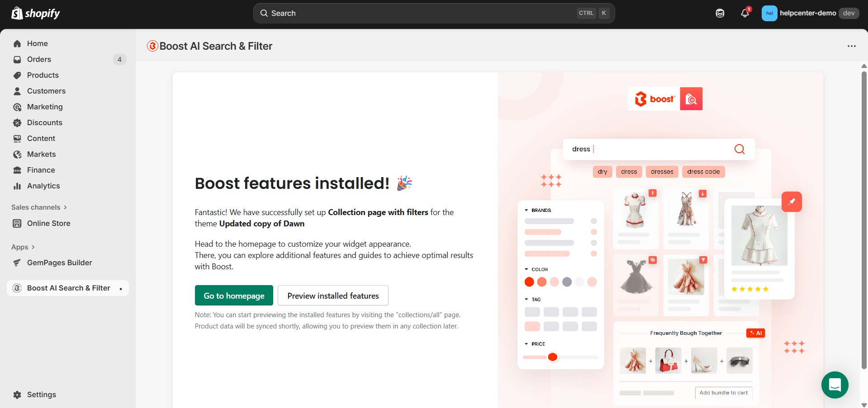Open the more actions menu

point(851,46)
